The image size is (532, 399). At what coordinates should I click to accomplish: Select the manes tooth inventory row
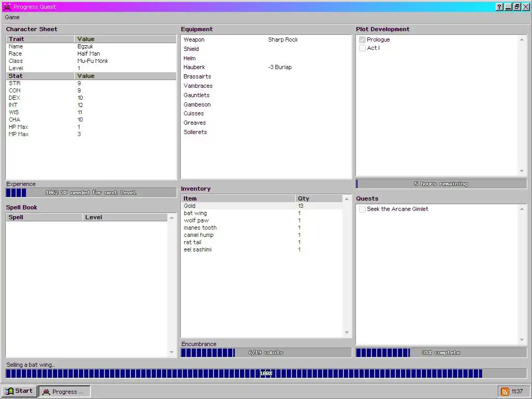[262, 228]
